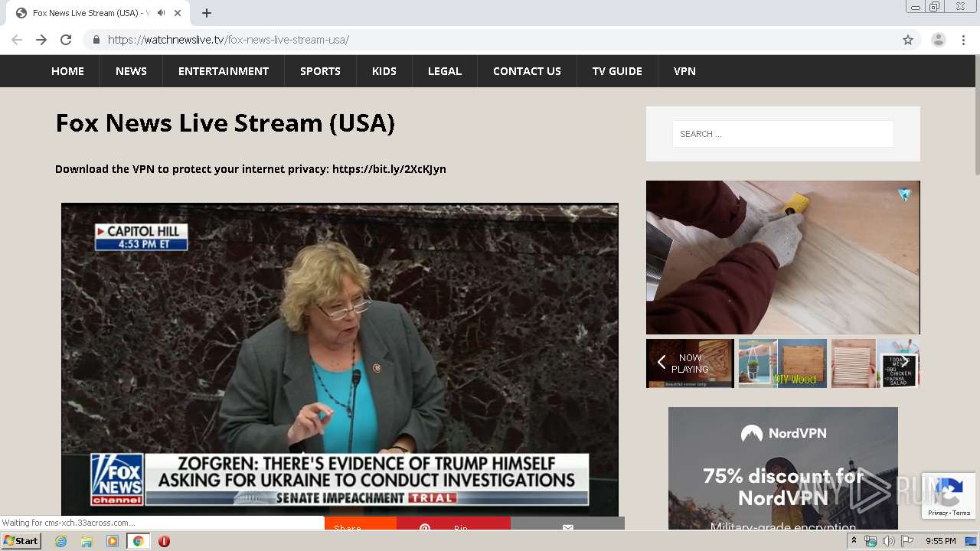
Task: Click the network tray icon
Action: click(x=871, y=541)
